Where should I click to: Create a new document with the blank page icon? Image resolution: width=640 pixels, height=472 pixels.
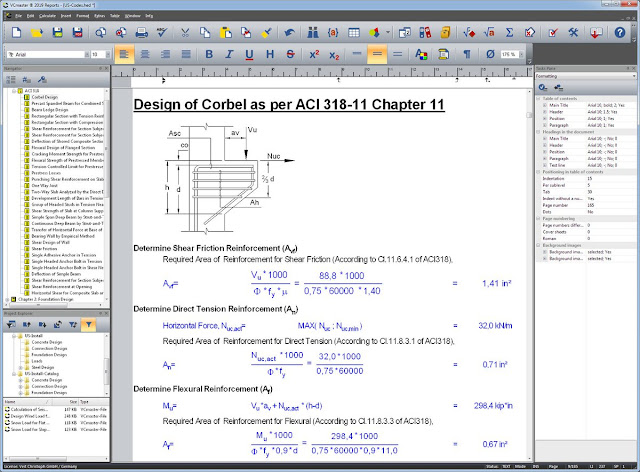click(x=16, y=32)
